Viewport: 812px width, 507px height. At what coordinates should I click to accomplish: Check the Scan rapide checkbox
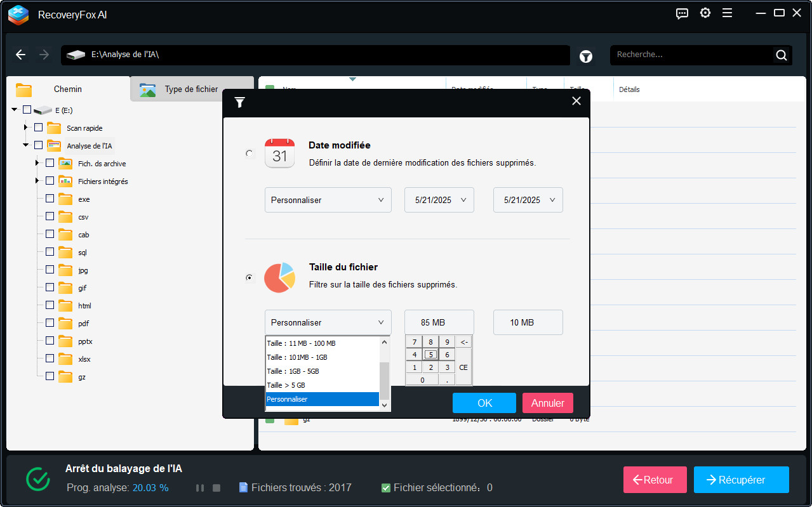(38, 128)
